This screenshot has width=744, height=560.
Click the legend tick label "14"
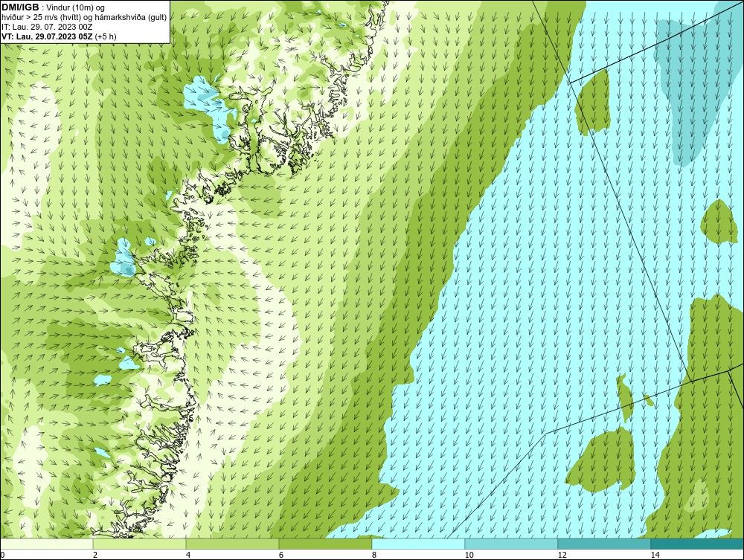[x=655, y=555]
